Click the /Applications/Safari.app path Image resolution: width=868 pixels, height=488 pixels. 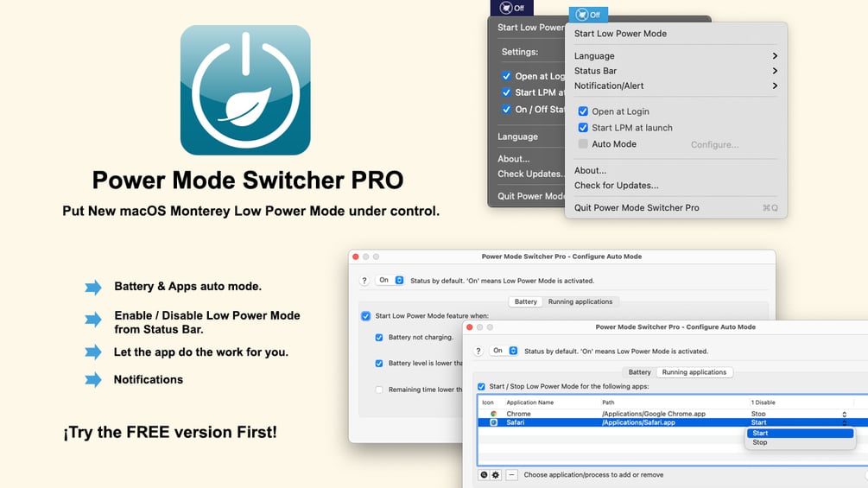pos(638,422)
